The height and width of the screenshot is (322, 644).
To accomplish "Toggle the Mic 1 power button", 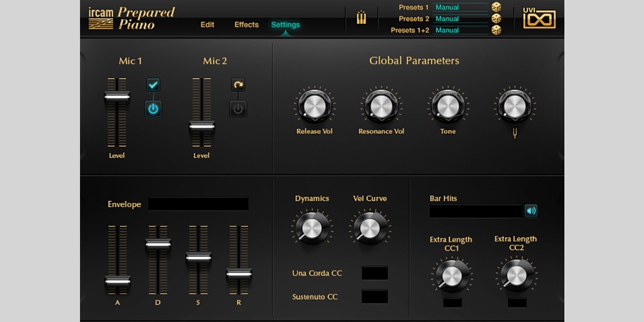I will point(153,109).
